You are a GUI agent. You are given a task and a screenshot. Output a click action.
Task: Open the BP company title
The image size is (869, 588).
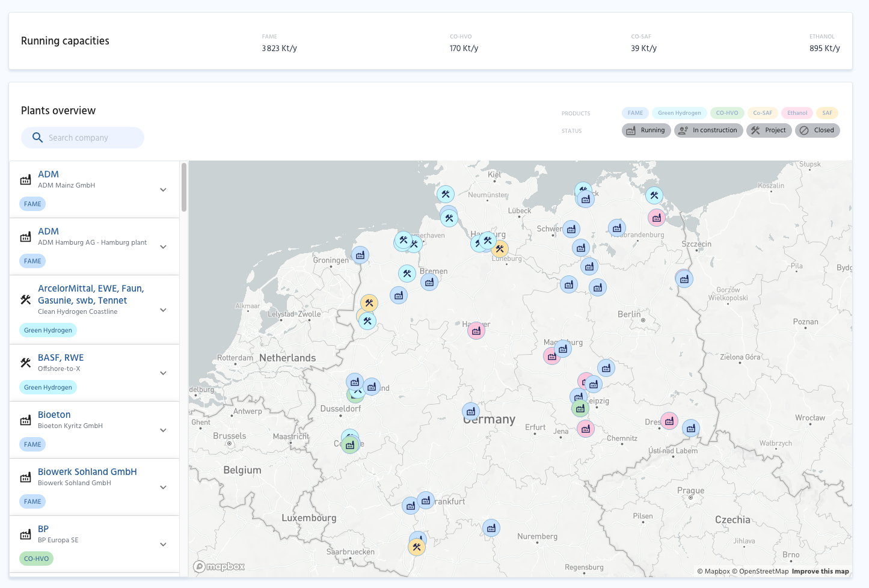click(43, 529)
